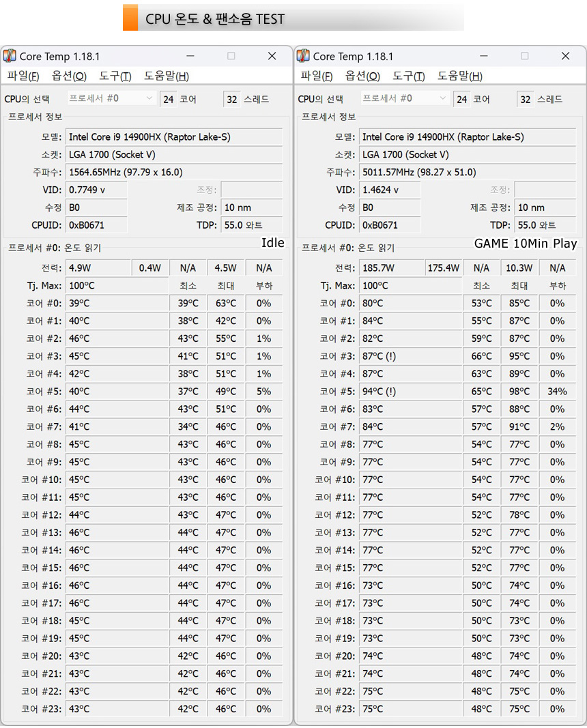Click the model field in left window
Viewport: 587px width, 728px height.
174,137
